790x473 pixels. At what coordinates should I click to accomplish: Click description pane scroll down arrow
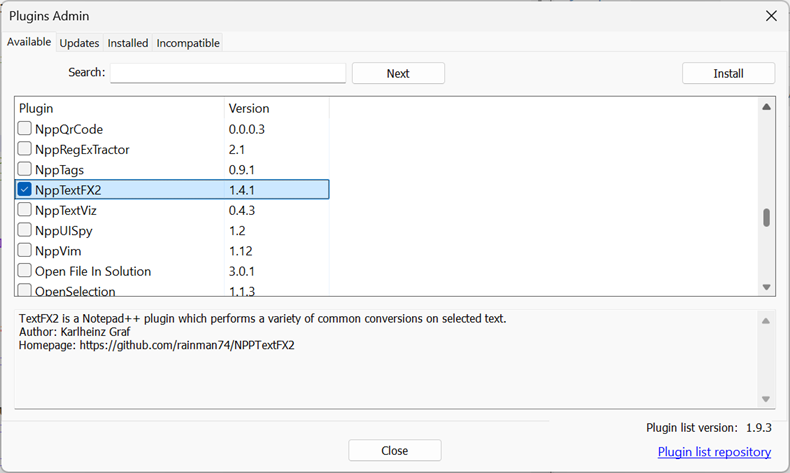pyautogui.click(x=766, y=399)
